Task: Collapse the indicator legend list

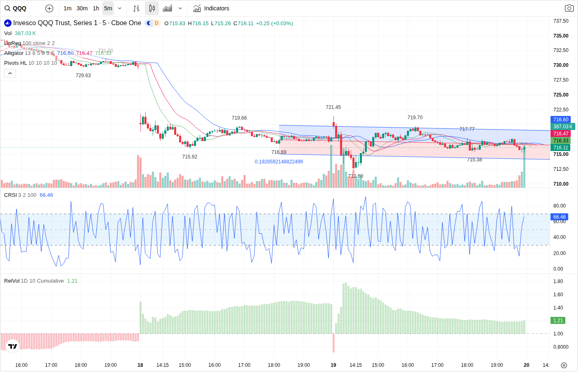Action: (10, 73)
